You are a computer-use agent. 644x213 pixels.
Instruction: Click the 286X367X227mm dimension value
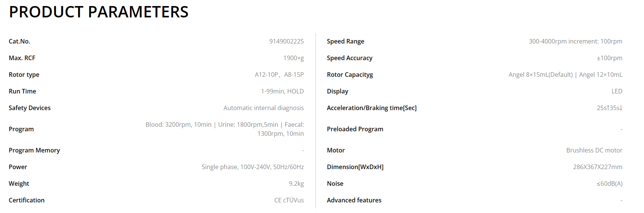(598, 167)
